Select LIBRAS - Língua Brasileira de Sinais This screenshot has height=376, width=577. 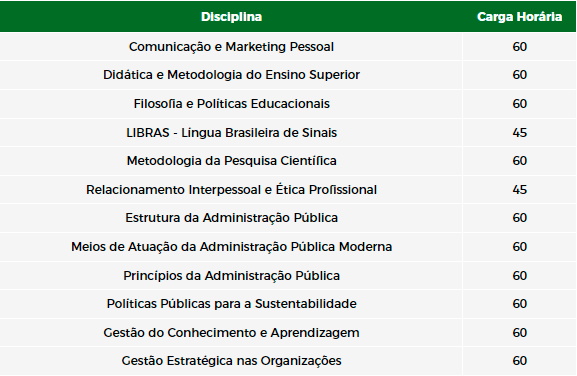click(x=231, y=132)
